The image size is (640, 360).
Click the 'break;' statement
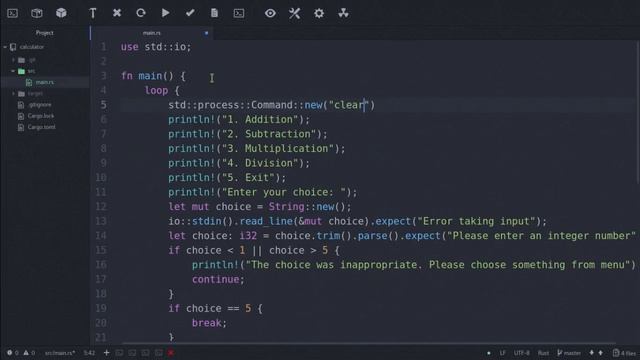click(209, 323)
